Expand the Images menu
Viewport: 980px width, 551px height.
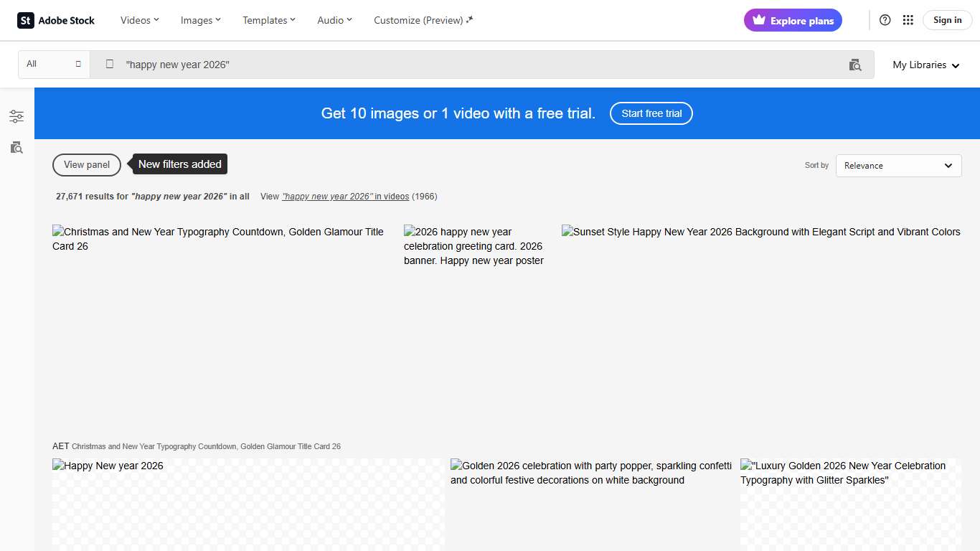(x=200, y=20)
